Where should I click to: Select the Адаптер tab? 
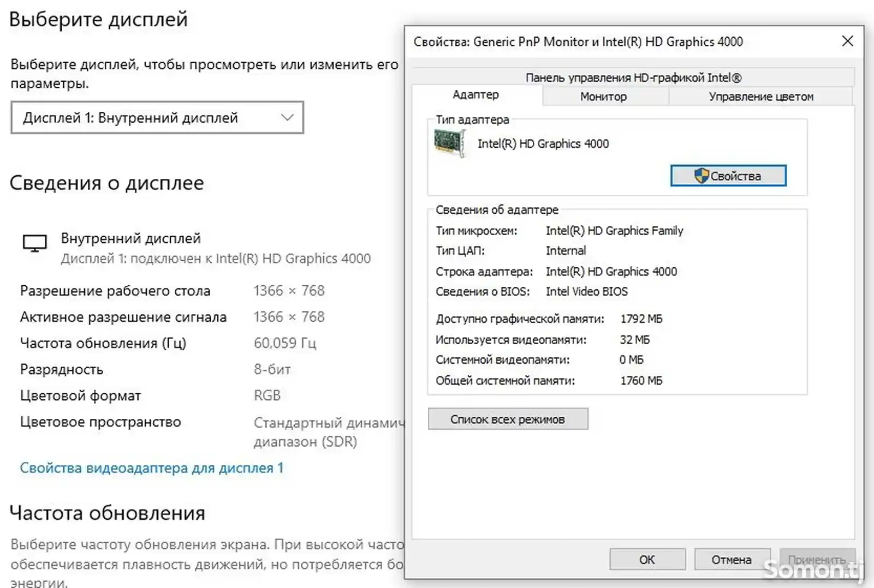coord(475,95)
